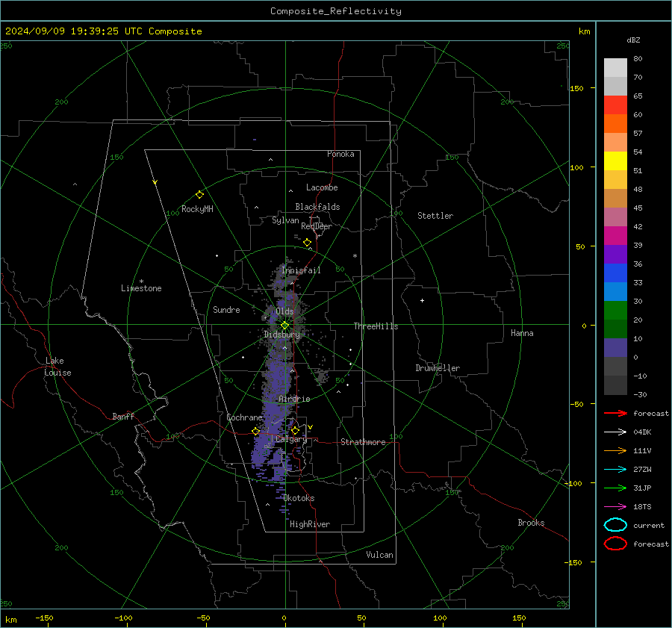Click the Airdrie city label
Screen dimensions: 672x628
point(294,399)
